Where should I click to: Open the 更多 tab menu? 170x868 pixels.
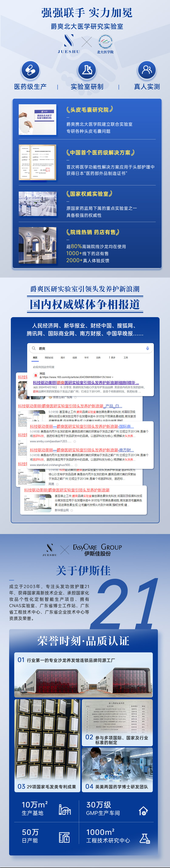point(112,358)
